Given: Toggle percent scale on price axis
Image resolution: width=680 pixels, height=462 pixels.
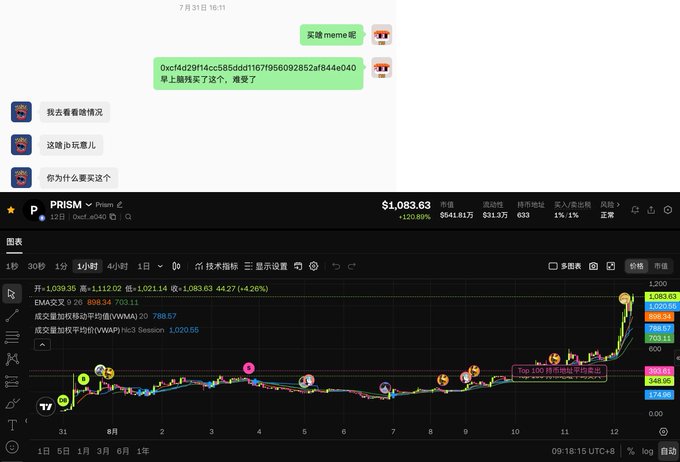Looking at the screenshot, I should 631,451.
